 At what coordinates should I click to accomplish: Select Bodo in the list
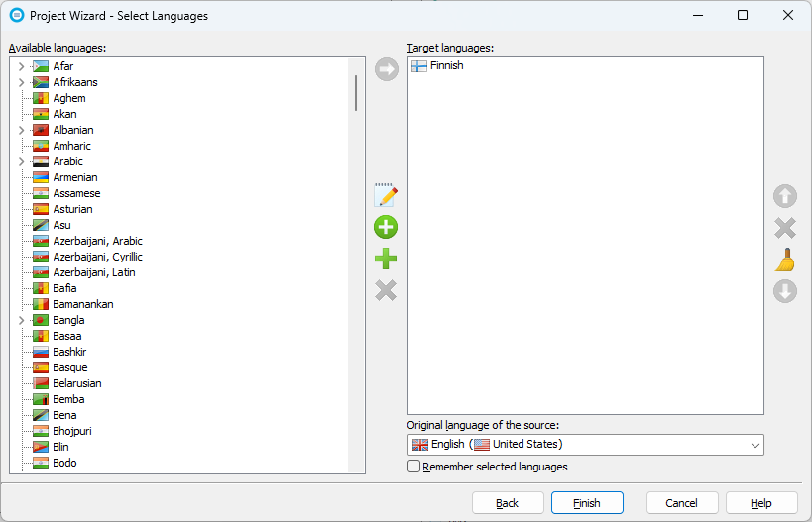coord(64,463)
